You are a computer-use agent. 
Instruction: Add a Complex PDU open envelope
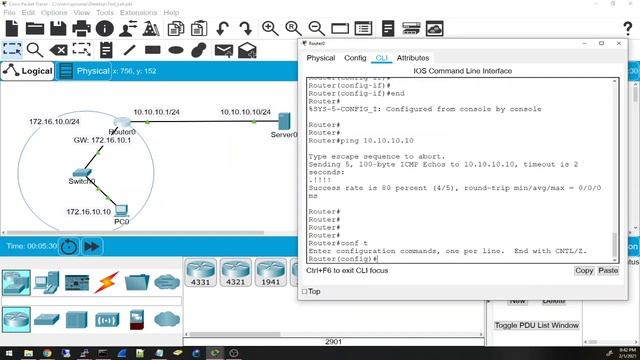(247, 50)
